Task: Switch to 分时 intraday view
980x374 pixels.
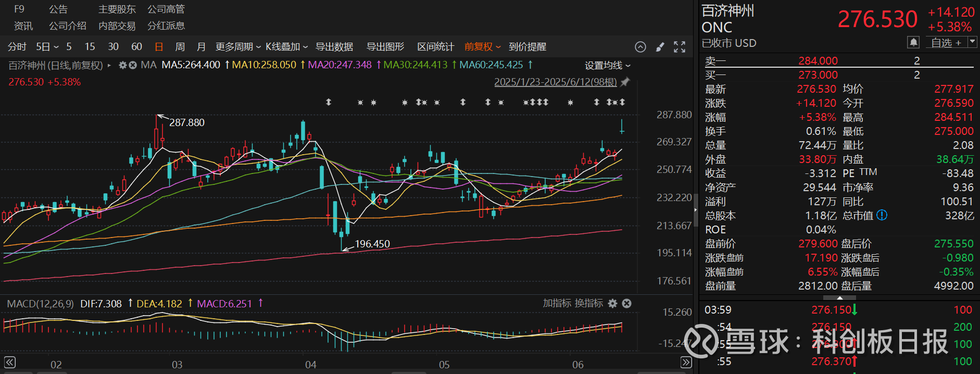Action: tap(17, 47)
